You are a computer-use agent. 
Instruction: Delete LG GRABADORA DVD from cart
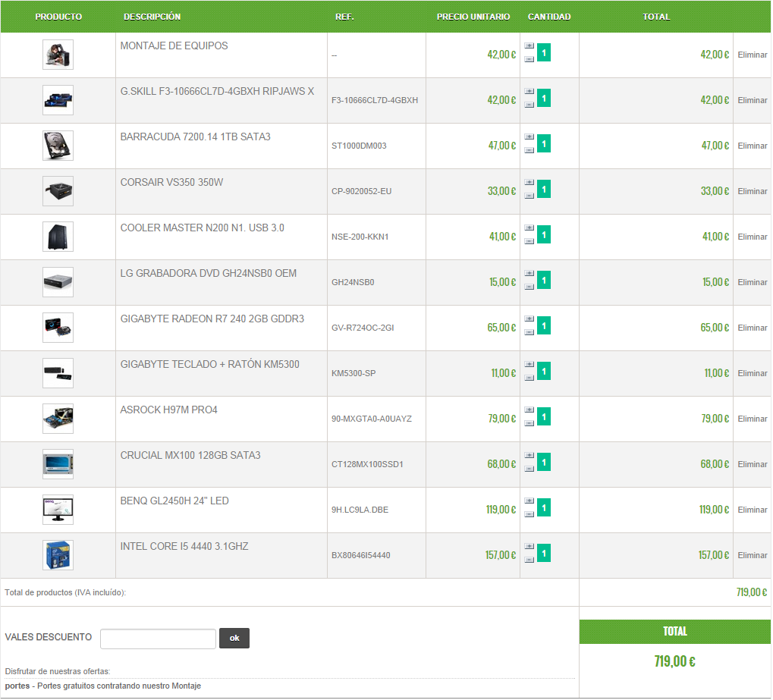[x=753, y=282]
